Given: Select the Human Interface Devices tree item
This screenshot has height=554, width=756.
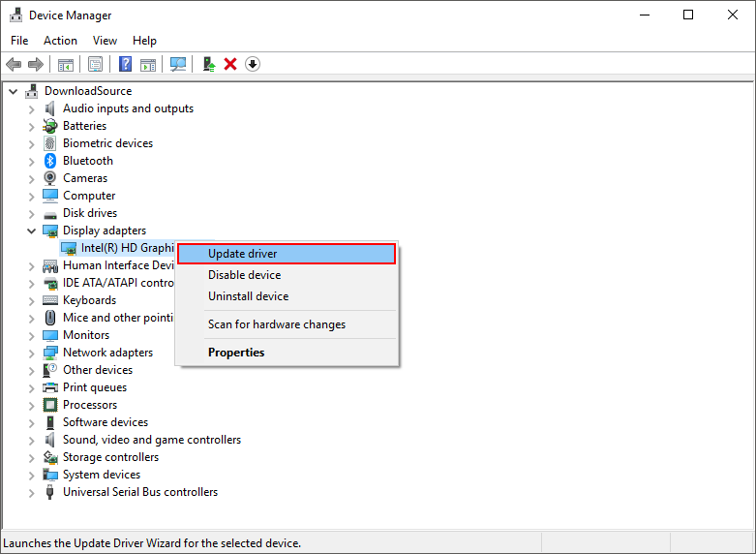Looking at the screenshot, I should click(x=118, y=265).
